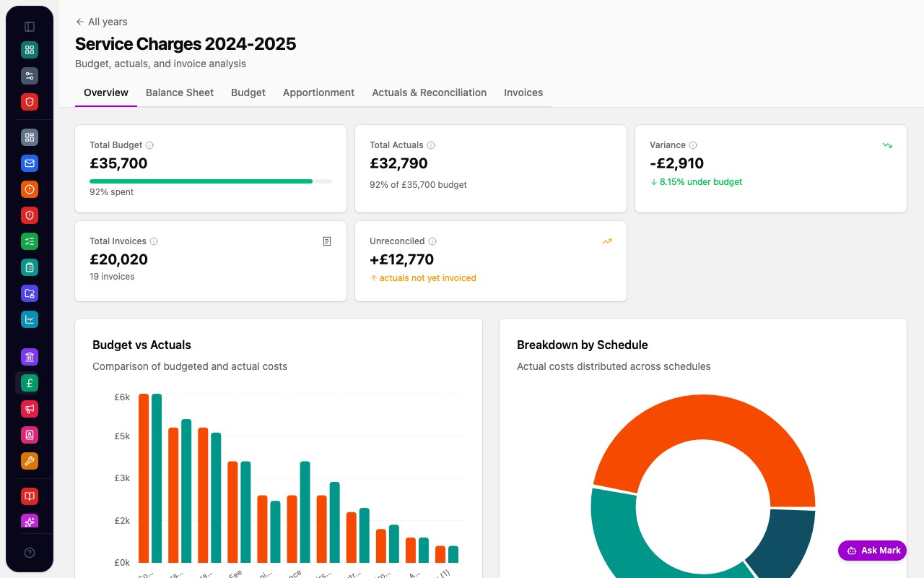Click the £20,020 Total Invoices value
This screenshot has height=578, width=924.
click(118, 259)
